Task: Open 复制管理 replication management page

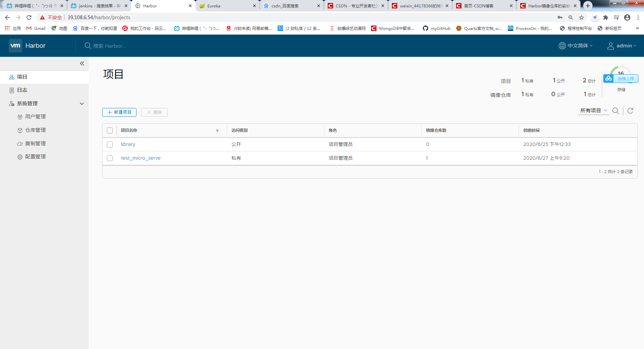Action: coord(35,143)
